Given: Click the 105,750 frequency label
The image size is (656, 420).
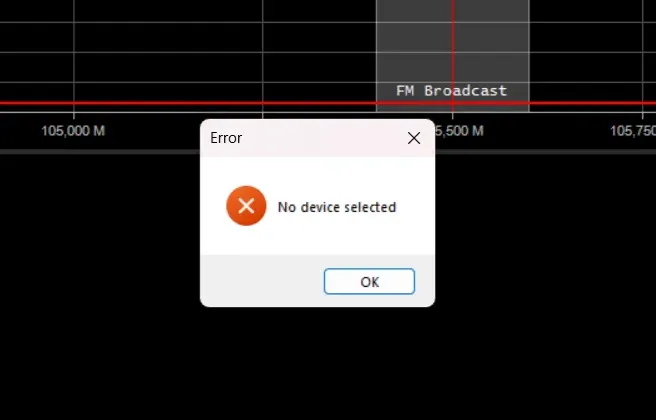Looking at the screenshot, I should coord(633,131).
